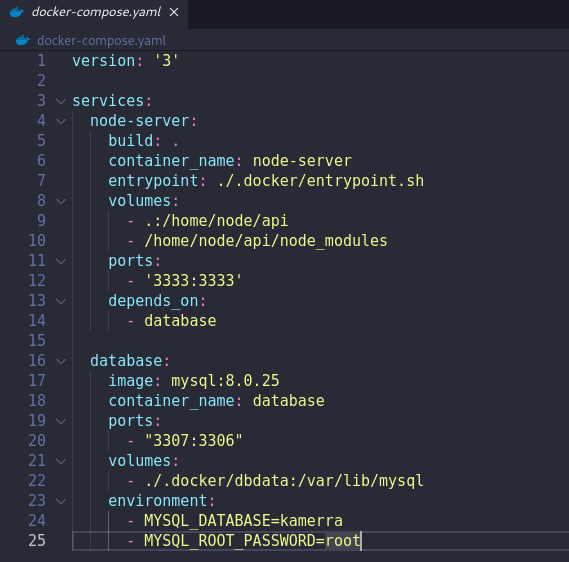Collapse the database block on line 16
The width and height of the screenshot is (569, 562).
[x=61, y=361]
